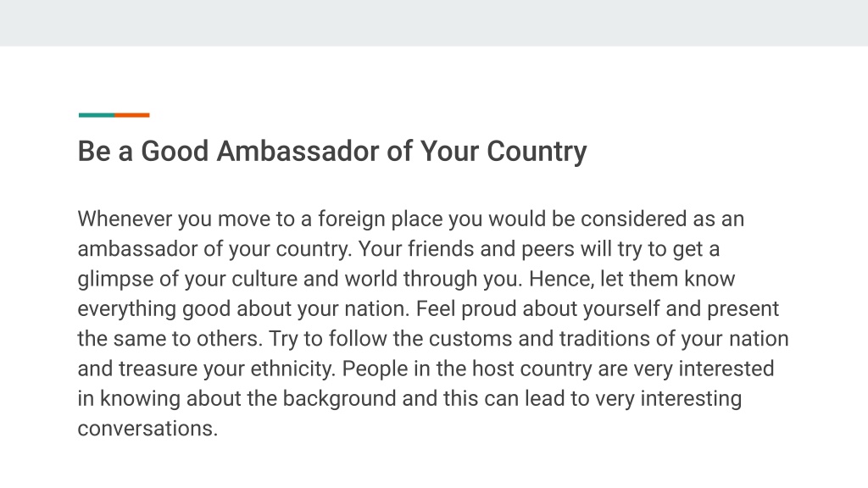Place cursor on the word "Ambassador" in the title

tap(298, 152)
